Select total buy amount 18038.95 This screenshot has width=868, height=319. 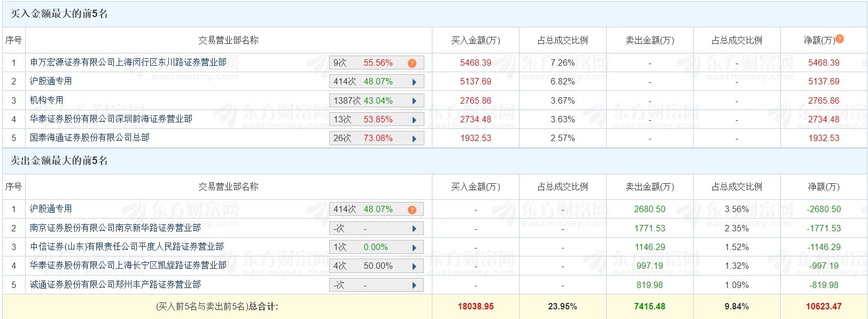(476, 307)
